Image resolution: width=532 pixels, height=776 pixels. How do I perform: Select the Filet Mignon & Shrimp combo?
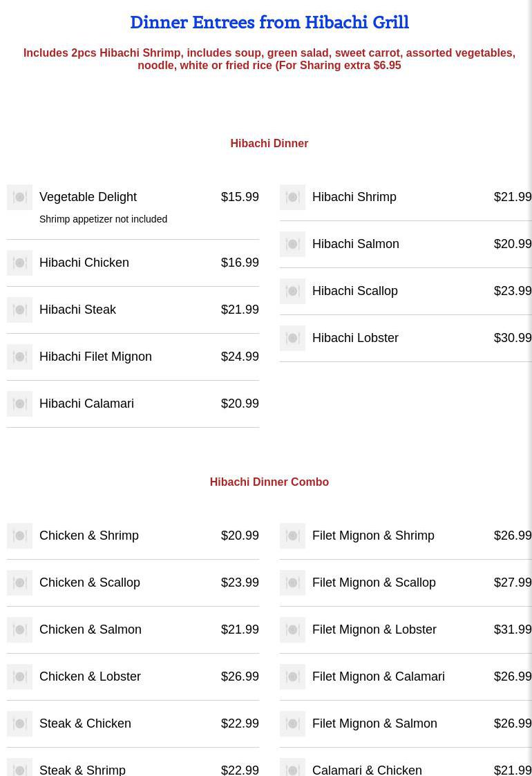(x=373, y=536)
